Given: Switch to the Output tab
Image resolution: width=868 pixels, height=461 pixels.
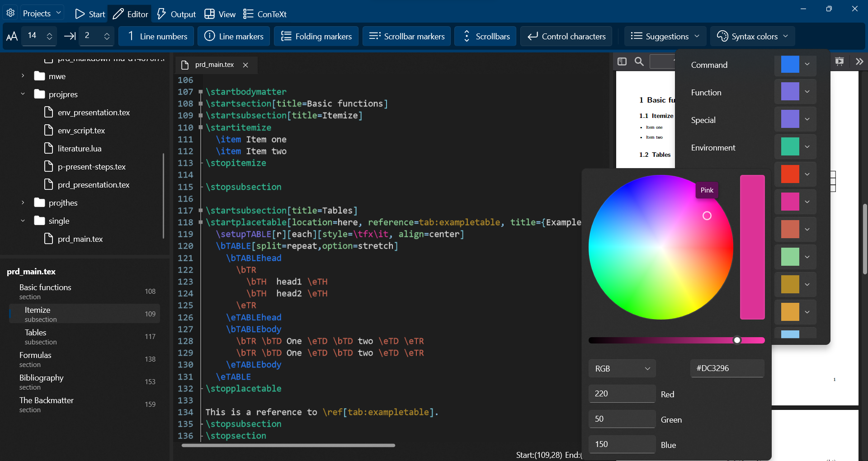Looking at the screenshot, I should point(176,14).
